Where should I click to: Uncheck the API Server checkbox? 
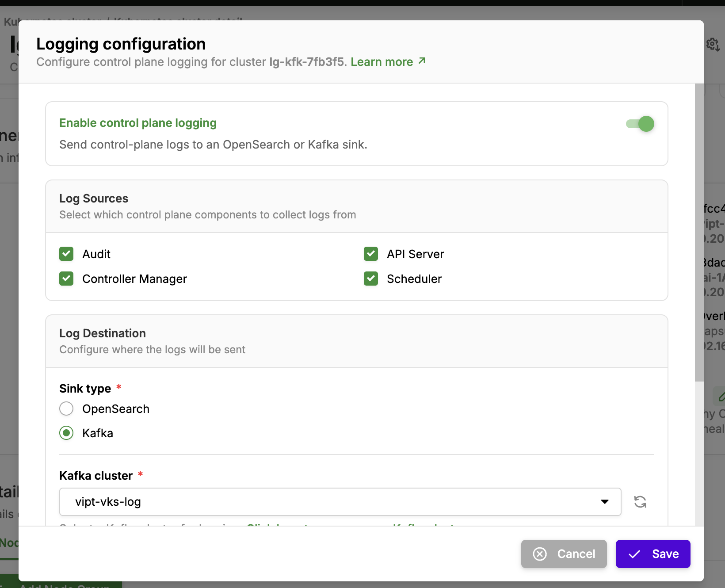[x=371, y=254]
